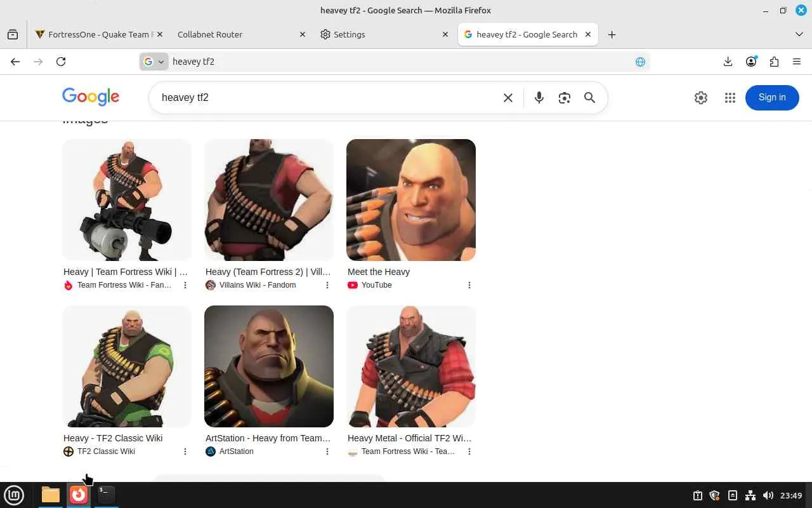Start Google voice search microphone

pyautogui.click(x=539, y=98)
